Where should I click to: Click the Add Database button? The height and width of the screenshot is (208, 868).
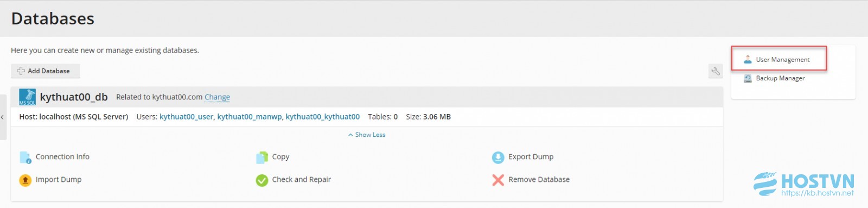tap(46, 71)
